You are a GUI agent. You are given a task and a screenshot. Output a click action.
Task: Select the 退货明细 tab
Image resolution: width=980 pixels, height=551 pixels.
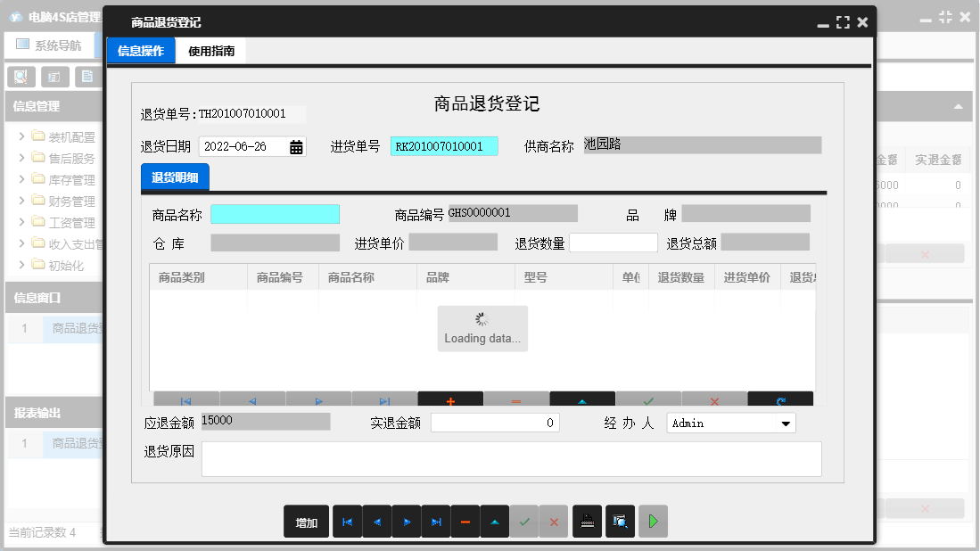(x=174, y=176)
